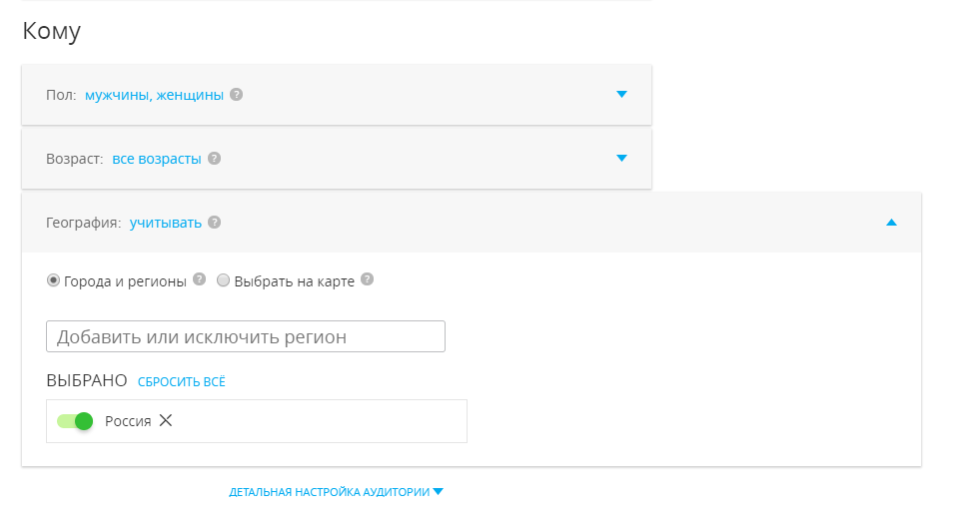Select the Выбрать на карте radio button
This screenshot has width=980, height=523.
click(x=224, y=281)
